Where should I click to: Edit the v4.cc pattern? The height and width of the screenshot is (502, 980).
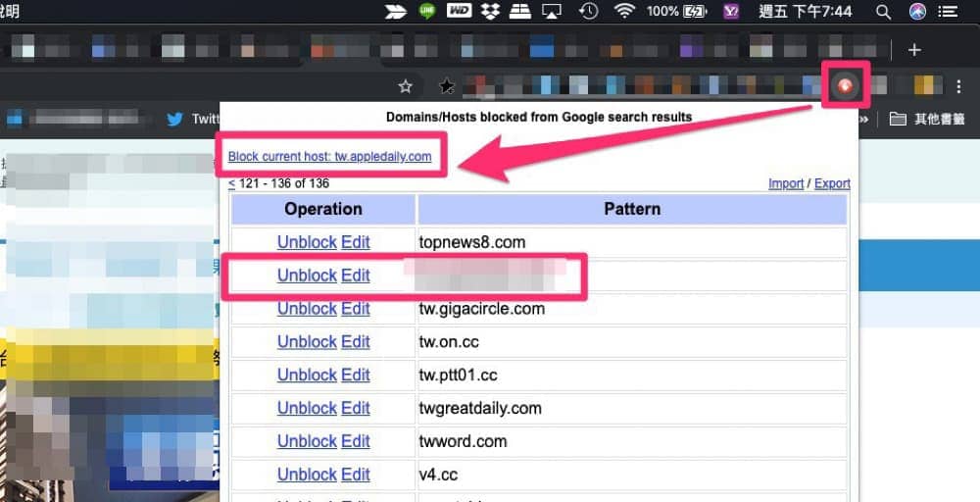coord(356,474)
